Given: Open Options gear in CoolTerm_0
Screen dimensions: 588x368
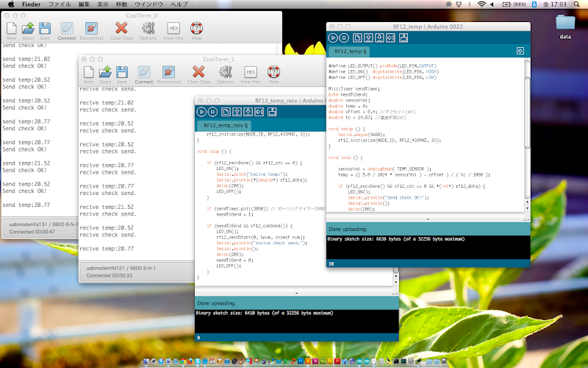Looking at the screenshot, I should [x=148, y=29].
